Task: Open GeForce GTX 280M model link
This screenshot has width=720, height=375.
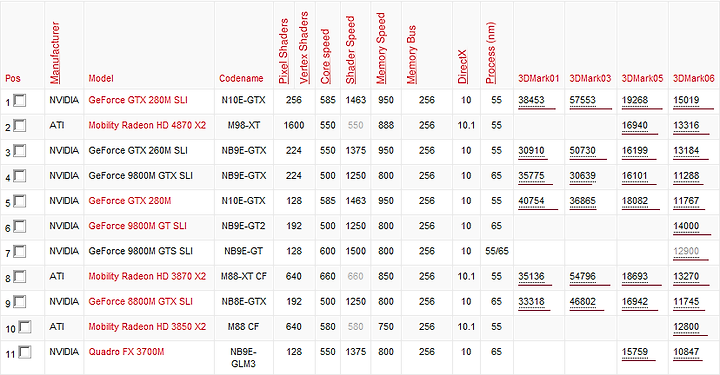Action: coord(130,201)
